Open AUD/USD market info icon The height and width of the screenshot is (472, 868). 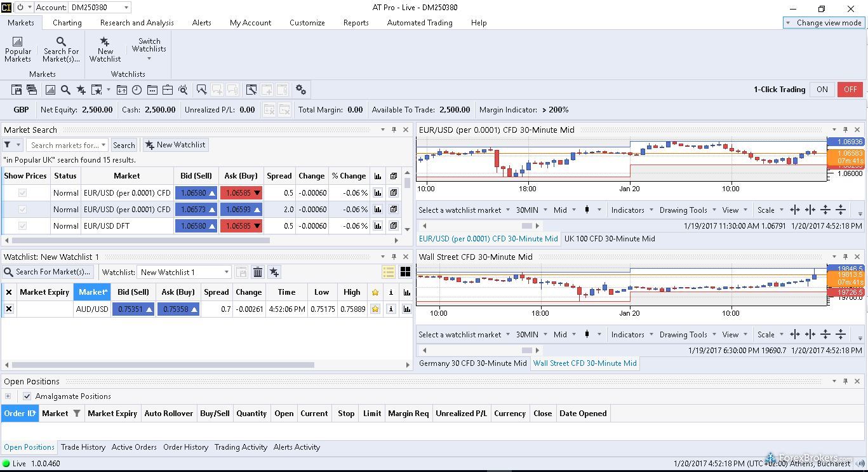391,309
